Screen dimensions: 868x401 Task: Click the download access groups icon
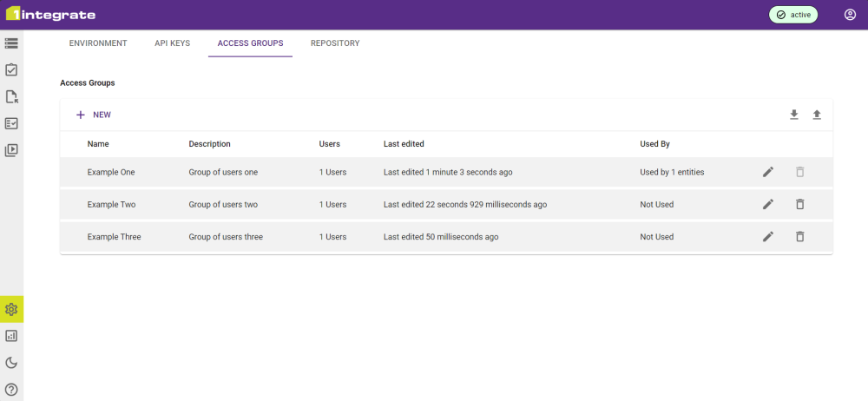(x=793, y=115)
